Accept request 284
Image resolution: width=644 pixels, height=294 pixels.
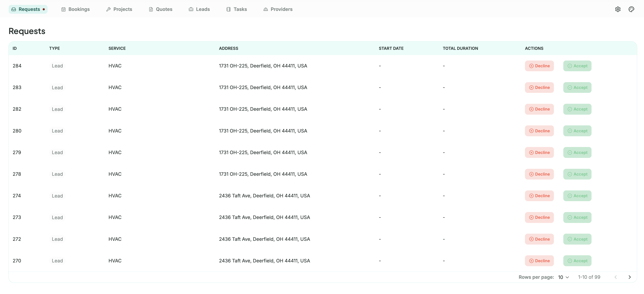(x=577, y=66)
